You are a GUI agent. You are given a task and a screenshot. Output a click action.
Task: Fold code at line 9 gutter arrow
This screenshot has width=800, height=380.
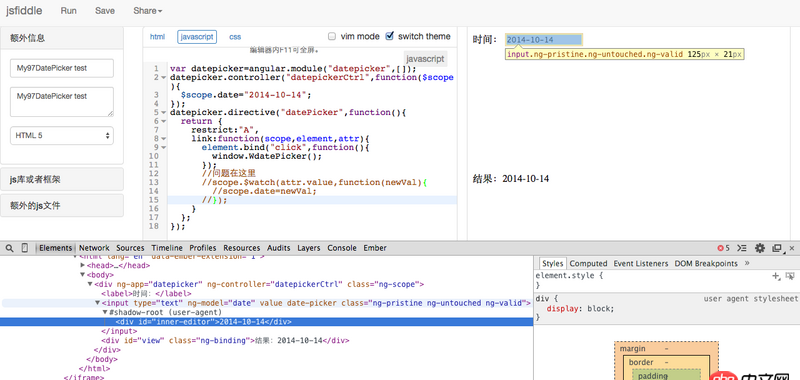163,147
